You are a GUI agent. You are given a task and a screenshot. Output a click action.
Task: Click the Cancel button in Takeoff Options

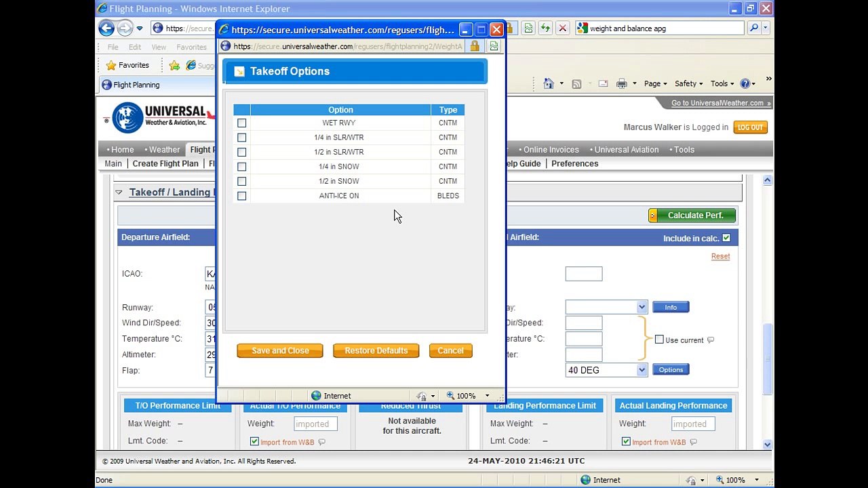click(450, 350)
